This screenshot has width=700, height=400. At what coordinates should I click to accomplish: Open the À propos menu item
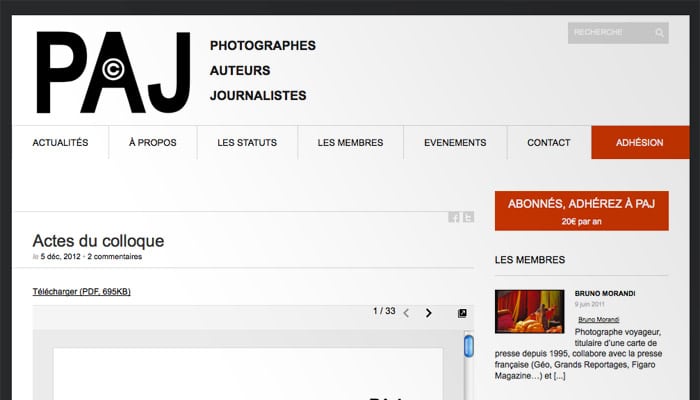[x=152, y=143]
